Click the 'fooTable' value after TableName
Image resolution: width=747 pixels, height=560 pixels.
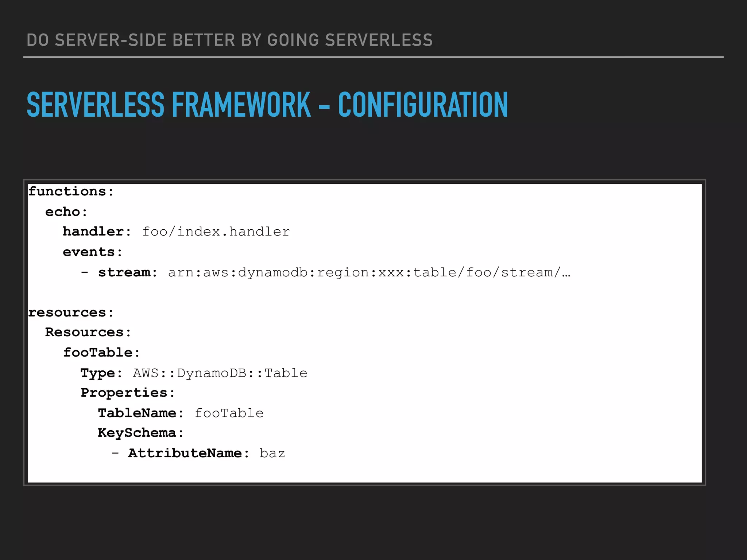click(229, 413)
